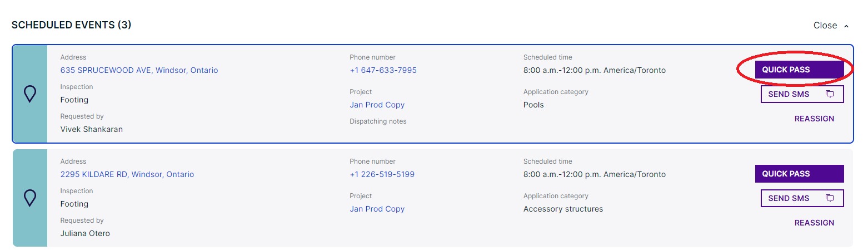This screenshot has width=868, height=250.
Task: Open address 2295 KILDARE RD link
Action: tap(127, 174)
